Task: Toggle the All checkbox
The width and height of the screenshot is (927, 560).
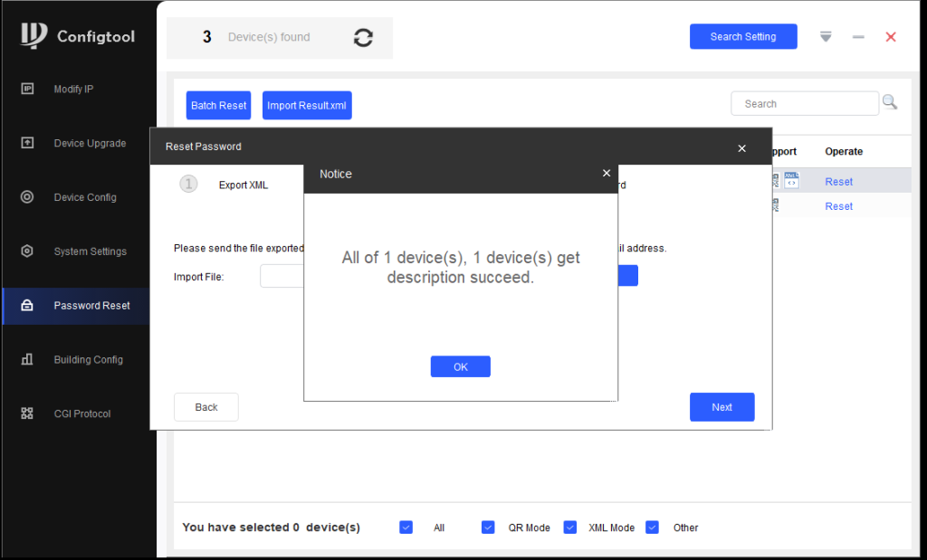Action: pos(406,527)
